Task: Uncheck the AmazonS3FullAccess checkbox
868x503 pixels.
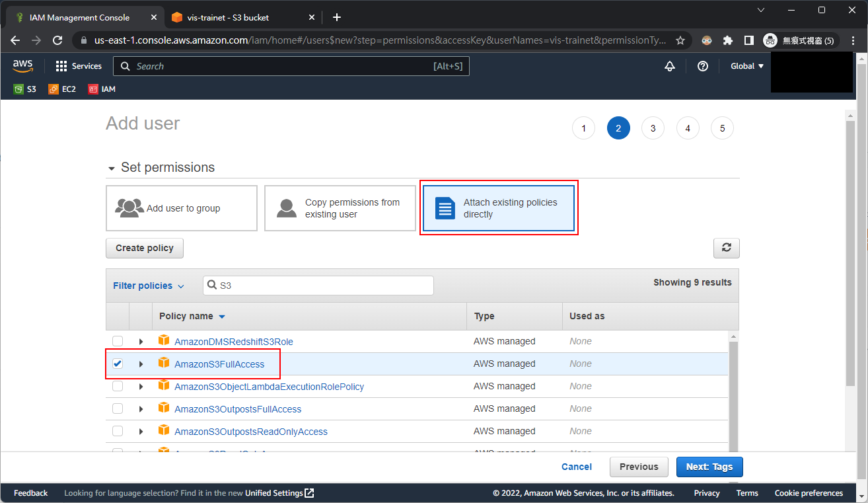Action: click(x=117, y=364)
